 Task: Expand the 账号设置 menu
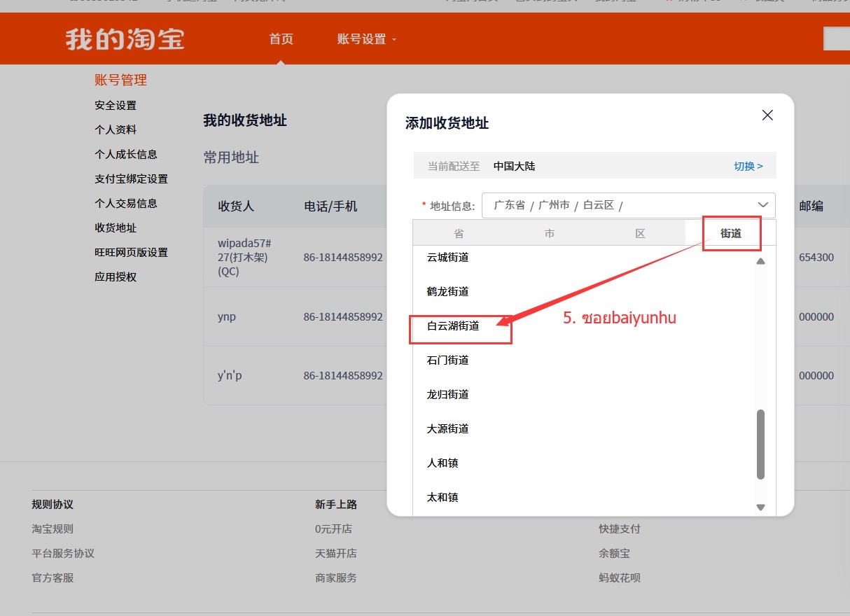tap(367, 39)
